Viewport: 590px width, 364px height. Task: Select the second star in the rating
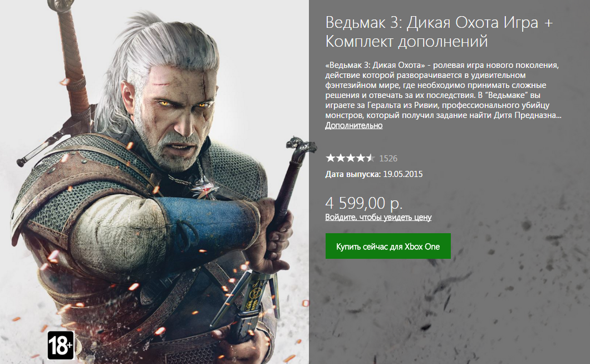pyautogui.click(x=341, y=158)
